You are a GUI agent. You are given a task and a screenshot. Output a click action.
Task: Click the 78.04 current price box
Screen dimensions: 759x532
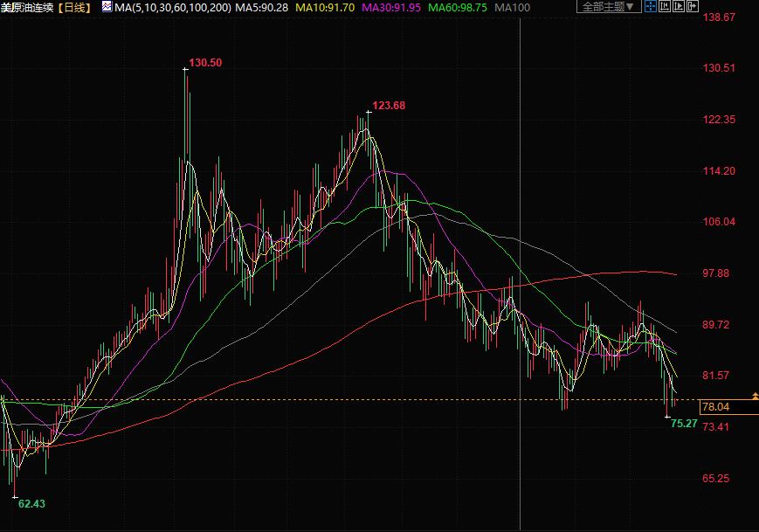(x=716, y=407)
